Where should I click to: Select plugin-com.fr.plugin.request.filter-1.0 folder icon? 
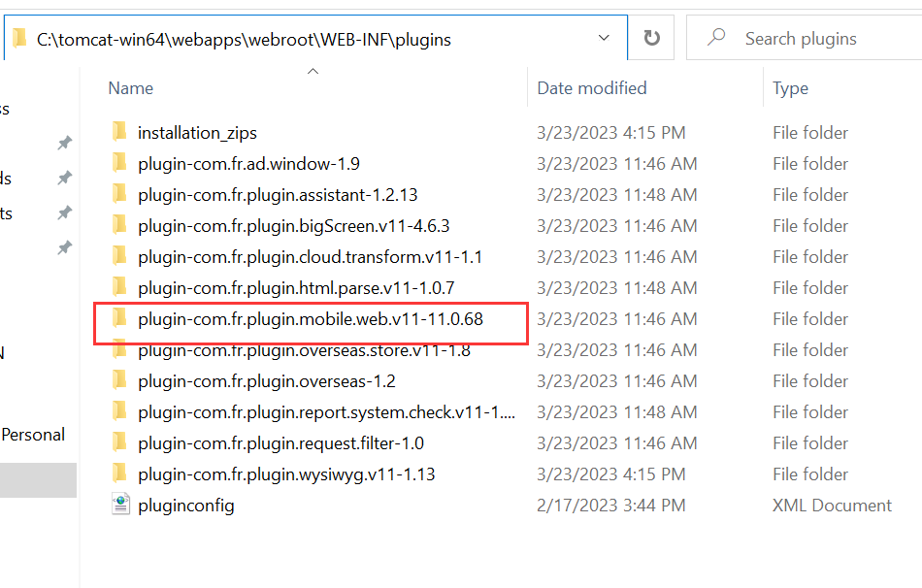point(119,442)
